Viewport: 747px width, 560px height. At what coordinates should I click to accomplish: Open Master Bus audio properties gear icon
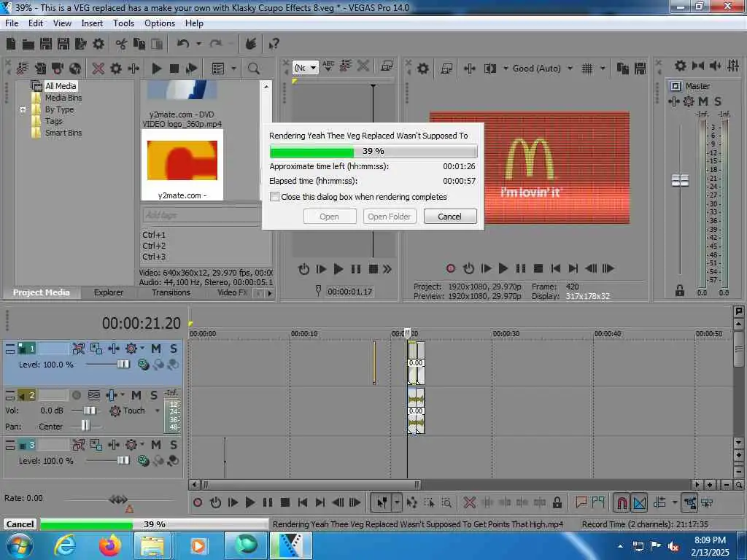click(681, 66)
